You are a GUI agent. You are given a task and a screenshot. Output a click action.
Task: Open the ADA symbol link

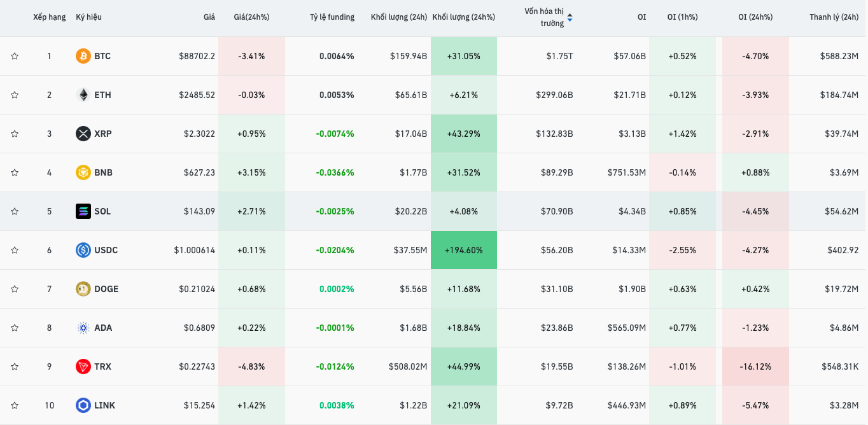pyautogui.click(x=103, y=328)
